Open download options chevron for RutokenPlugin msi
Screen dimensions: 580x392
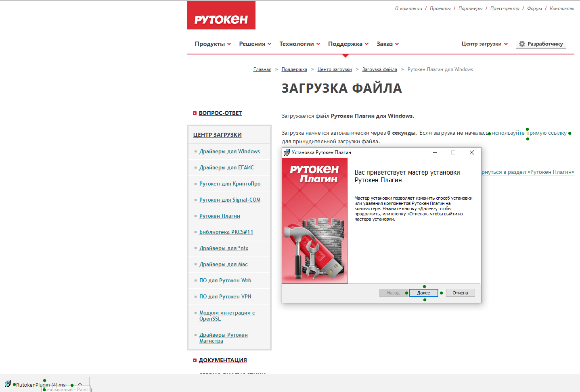pos(80,384)
